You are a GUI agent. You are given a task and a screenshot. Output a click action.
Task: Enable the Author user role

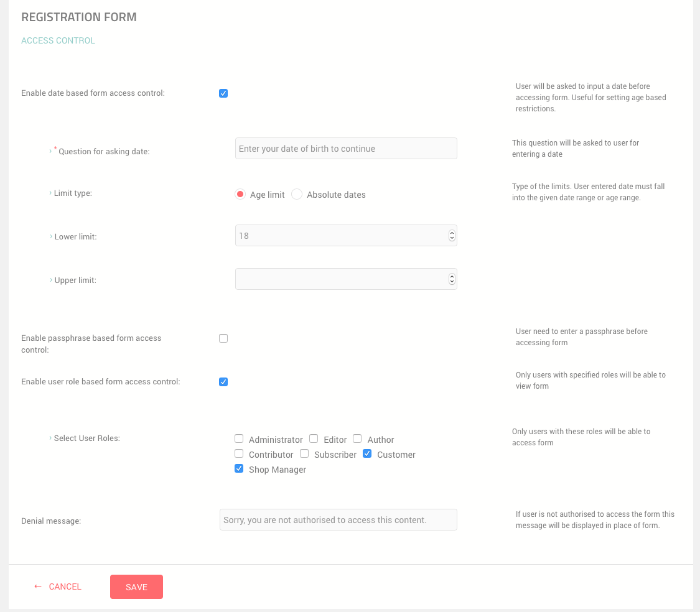[357, 438]
